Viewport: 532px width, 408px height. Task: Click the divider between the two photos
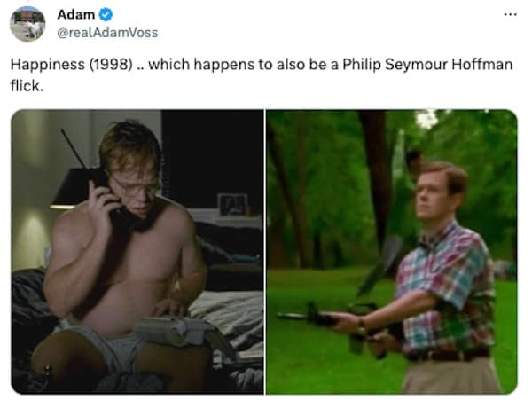click(x=264, y=252)
